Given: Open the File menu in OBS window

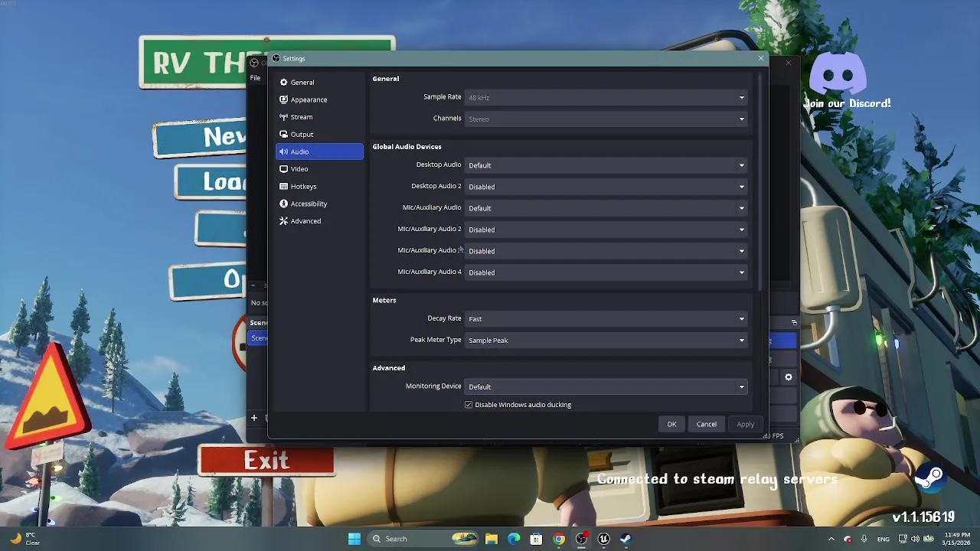Looking at the screenshot, I should 255,77.
